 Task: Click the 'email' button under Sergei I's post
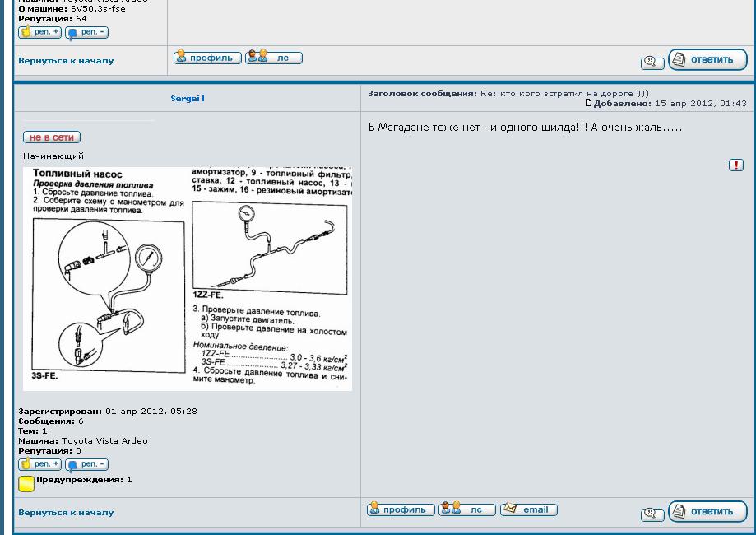pyautogui.click(x=528, y=509)
